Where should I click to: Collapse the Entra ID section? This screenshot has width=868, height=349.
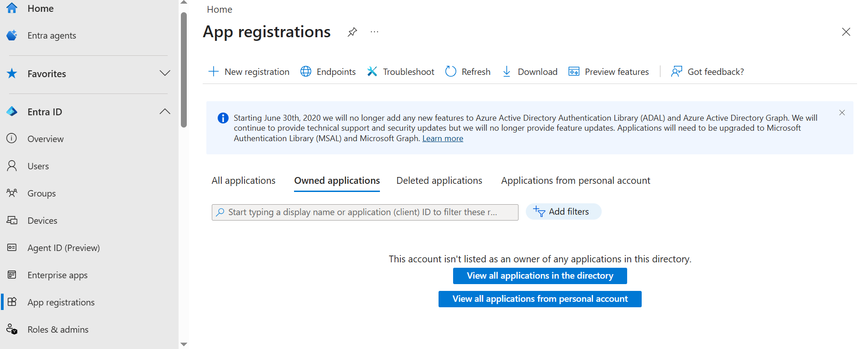pos(165,112)
